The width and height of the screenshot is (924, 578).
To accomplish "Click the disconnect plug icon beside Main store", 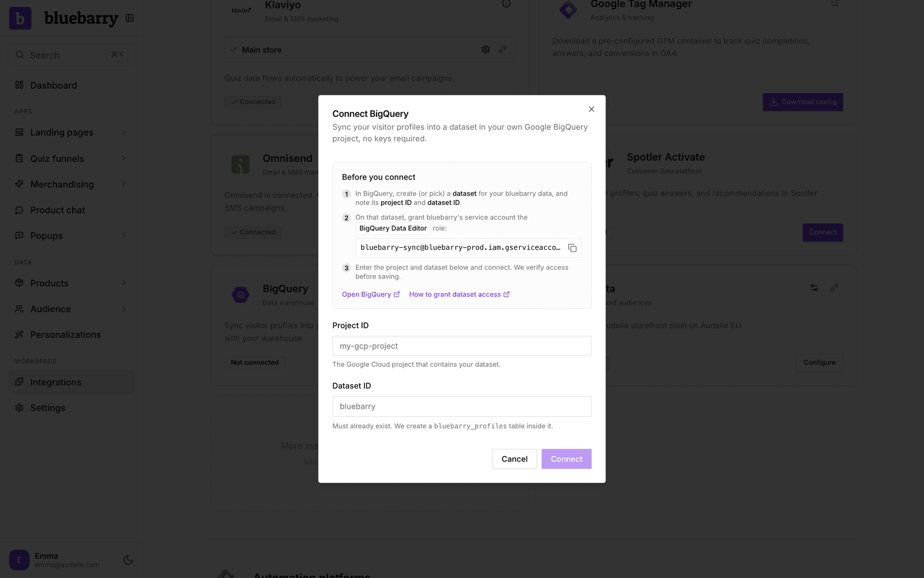I will (502, 50).
